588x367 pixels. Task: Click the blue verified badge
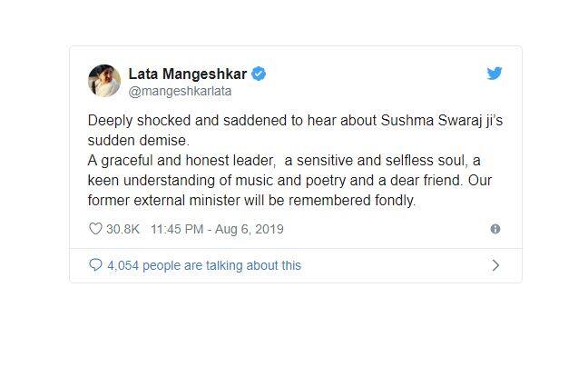[x=259, y=74]
